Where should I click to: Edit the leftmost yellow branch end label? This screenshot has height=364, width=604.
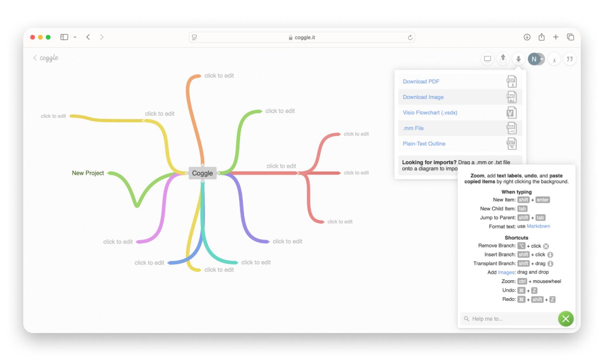tap(53, 116)
